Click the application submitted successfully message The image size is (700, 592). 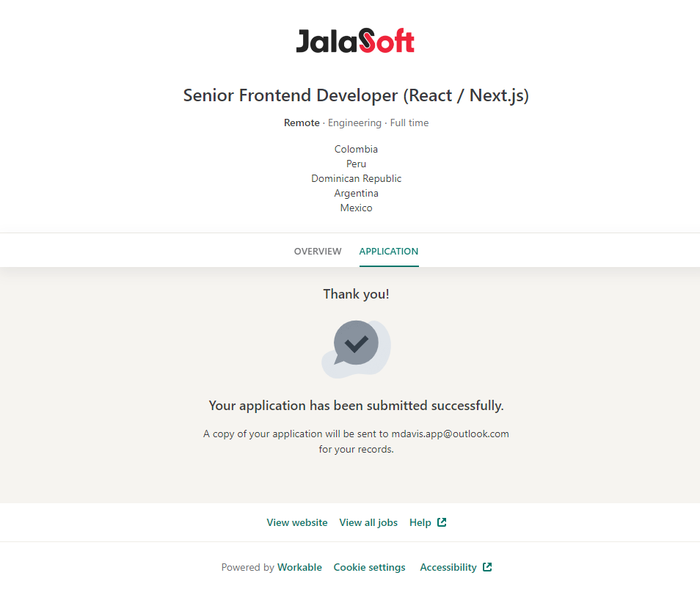click(356, 405)
